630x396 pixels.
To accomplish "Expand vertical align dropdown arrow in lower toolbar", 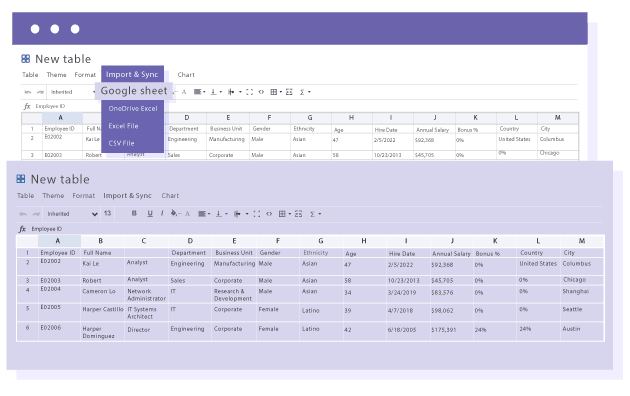I will 226,214.
